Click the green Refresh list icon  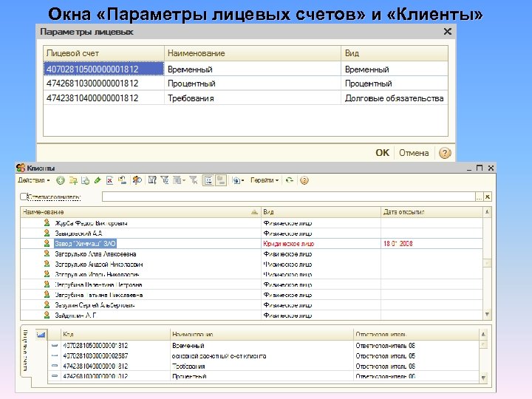(290, 180)
